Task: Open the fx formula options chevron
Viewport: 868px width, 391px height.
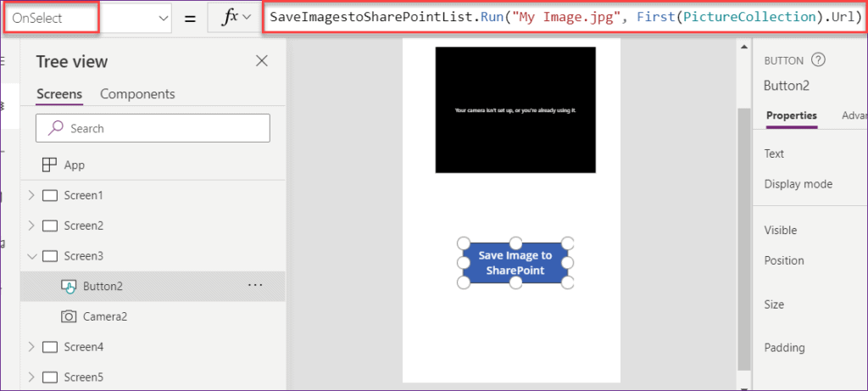Action: tap(247, 17)
